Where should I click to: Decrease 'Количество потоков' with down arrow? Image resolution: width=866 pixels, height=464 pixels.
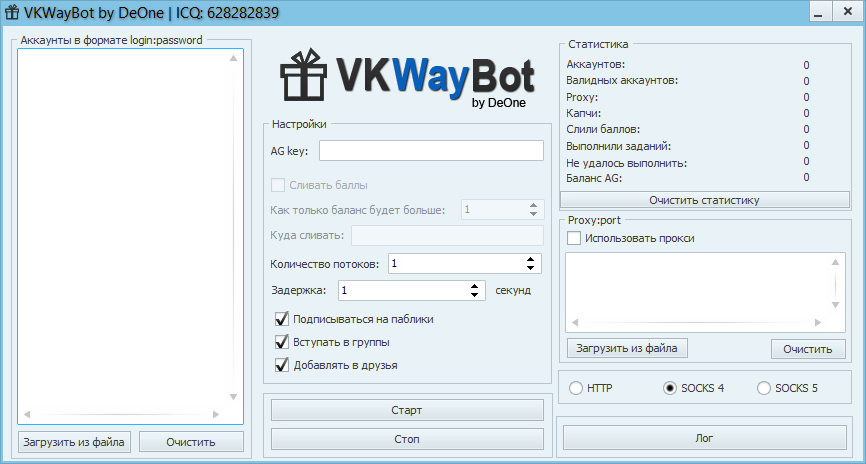click(x=530, y=268)
